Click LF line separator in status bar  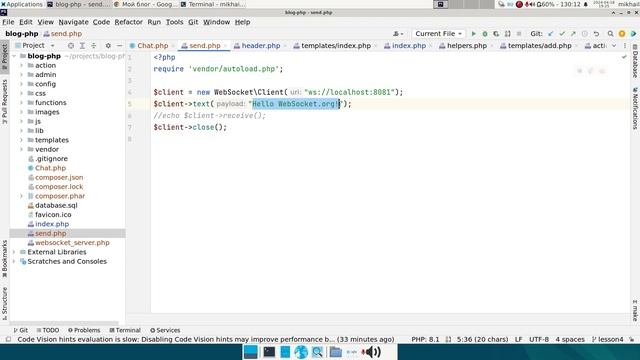(518, 340)
